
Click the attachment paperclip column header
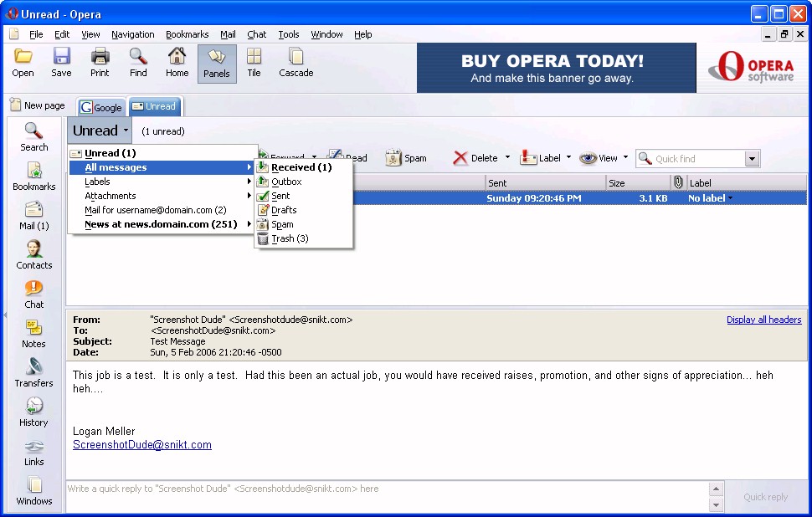click(x=678, y=182)
